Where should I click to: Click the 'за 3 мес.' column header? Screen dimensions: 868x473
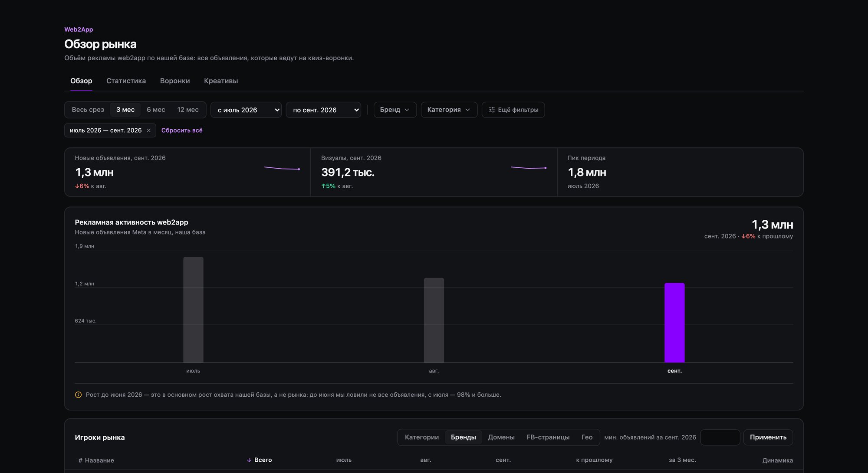tap(682, 460)
